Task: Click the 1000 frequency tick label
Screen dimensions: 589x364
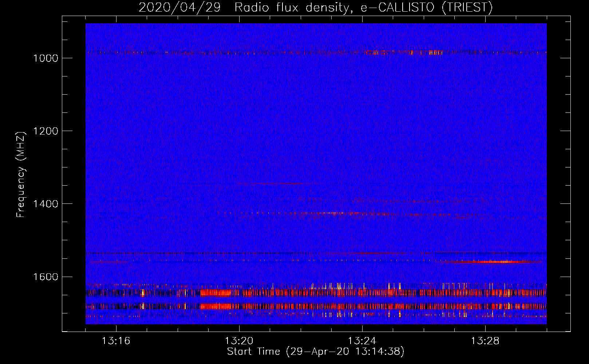Action: point(46,58)
